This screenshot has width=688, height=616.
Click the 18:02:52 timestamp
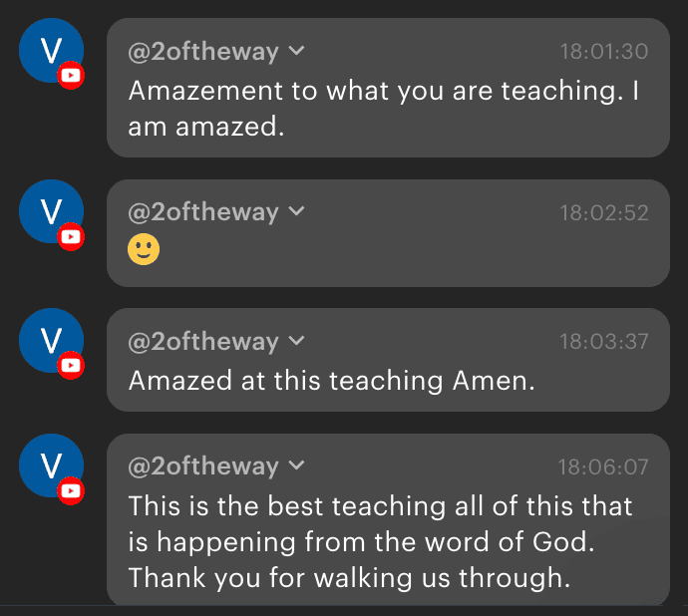[x=603, y=213]
